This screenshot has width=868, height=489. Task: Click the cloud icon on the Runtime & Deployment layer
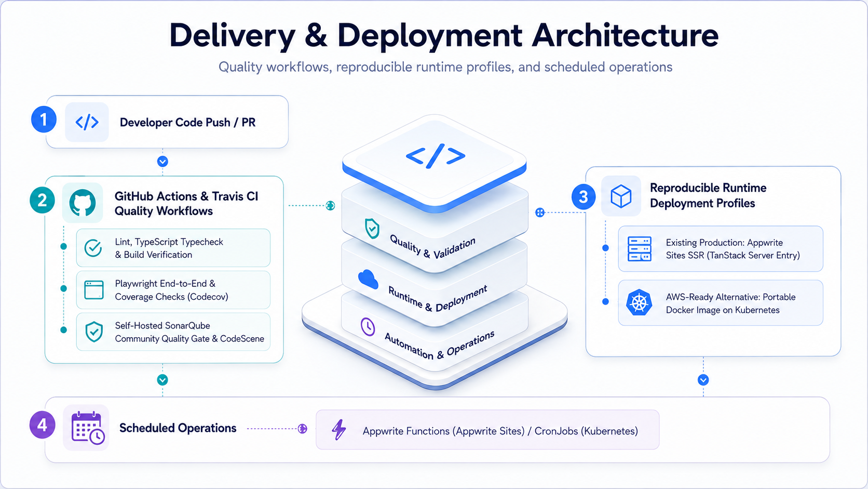tap(368, 279)
